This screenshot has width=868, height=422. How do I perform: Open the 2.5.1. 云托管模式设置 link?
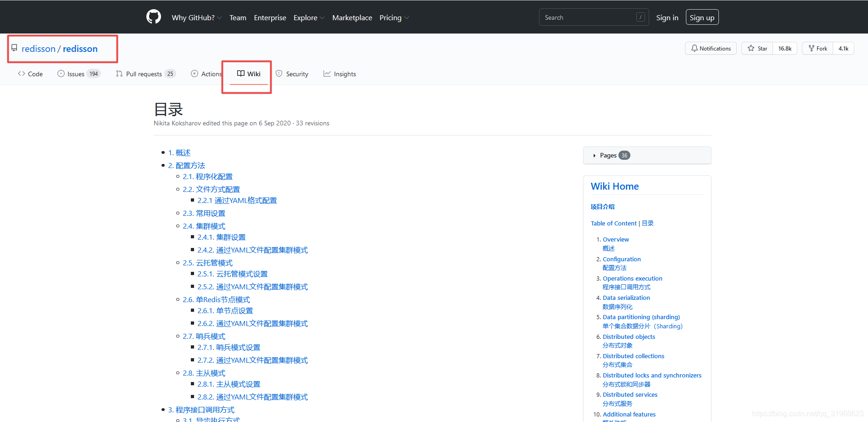click(233, 274)
